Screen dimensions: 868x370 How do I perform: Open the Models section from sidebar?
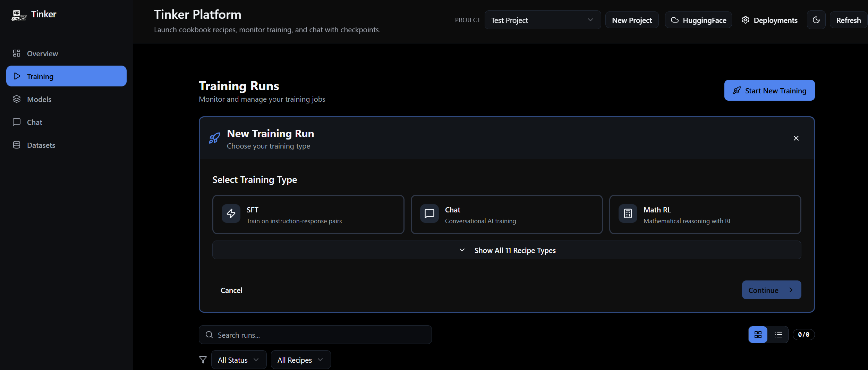[x=39, y=99]
